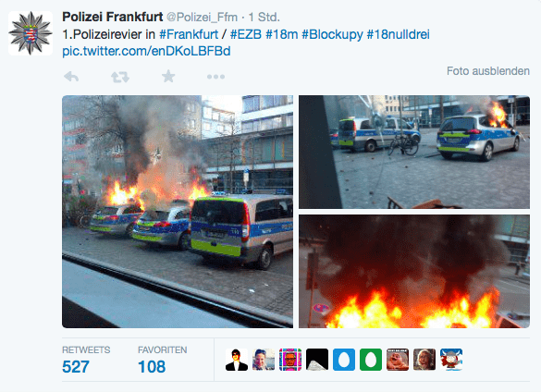The height and width of the screenshot is (392, 541).
Task: Click the Polizei Frankfurt badge avatar
Action: 31,33
